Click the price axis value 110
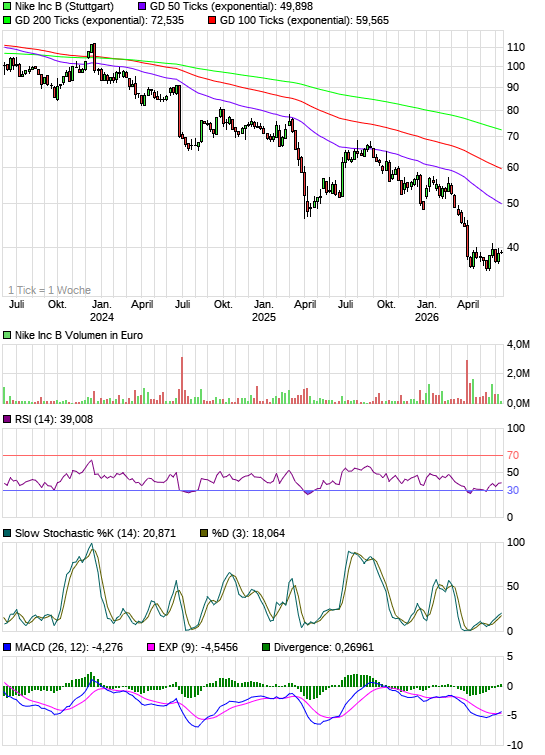545x755 pixels. [516, 47]
